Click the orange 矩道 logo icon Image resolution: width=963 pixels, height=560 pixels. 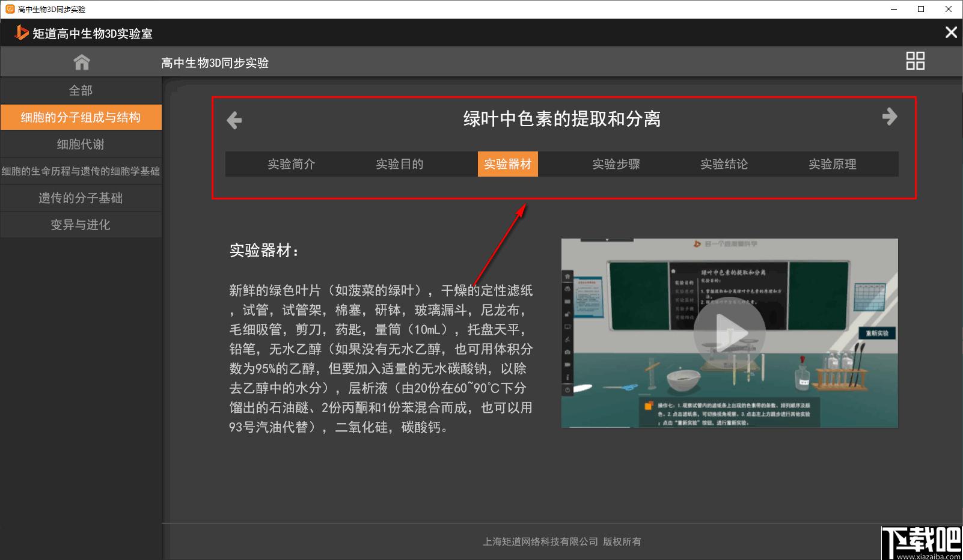click(x=22, y=32)
